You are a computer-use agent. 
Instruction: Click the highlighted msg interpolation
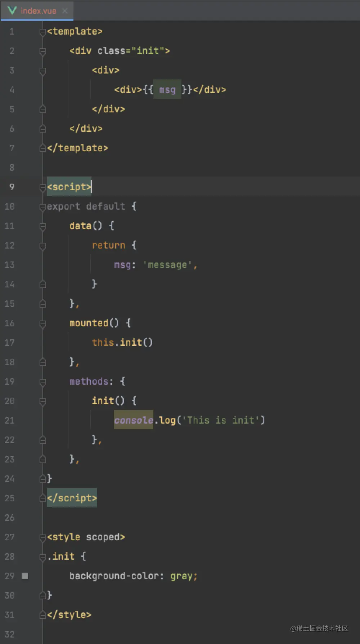pyautogui.click(x=167, y=89)
